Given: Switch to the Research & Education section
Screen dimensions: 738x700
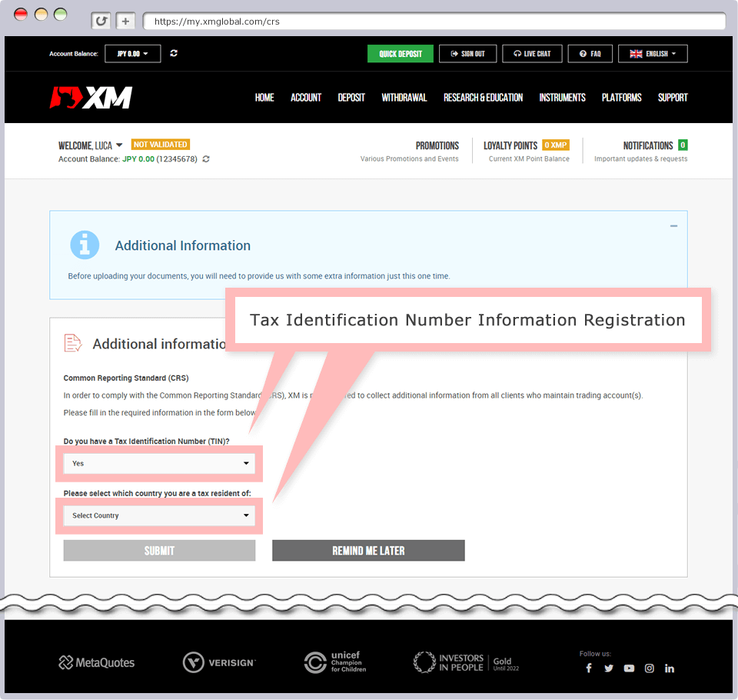Looking at the screenshot, I should pyautogui.click(x=483, y=98).
